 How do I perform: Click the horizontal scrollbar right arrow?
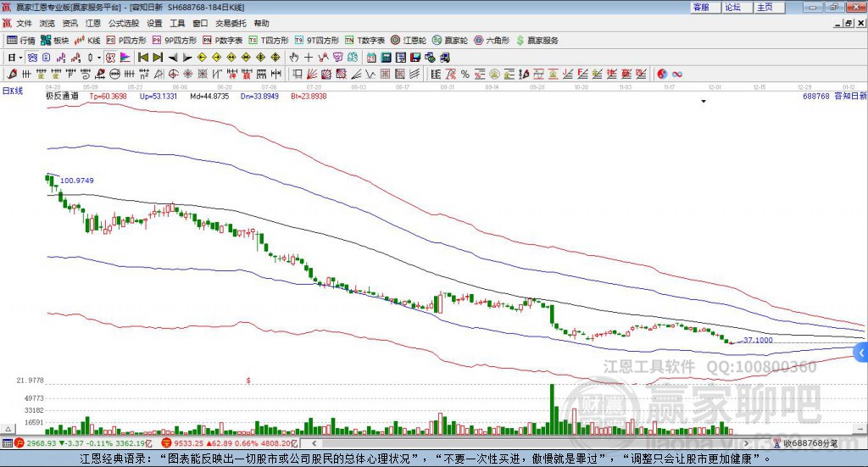click(x=746, y=443)
